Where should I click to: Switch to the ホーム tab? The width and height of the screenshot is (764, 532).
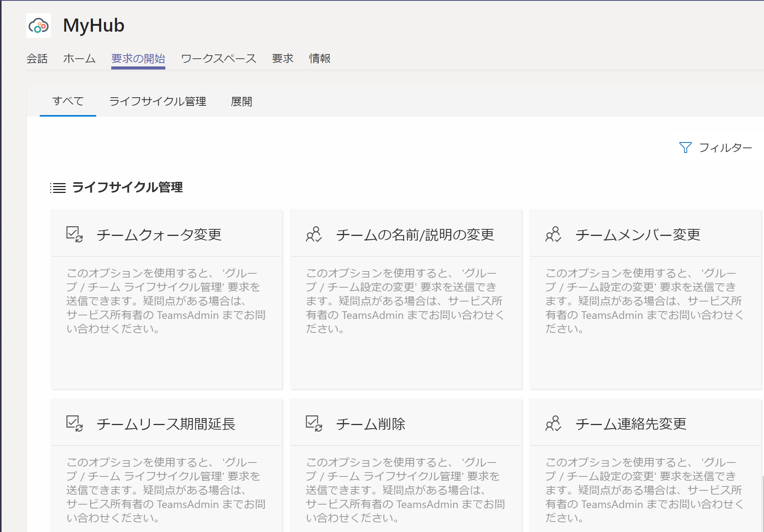[80, 59]
